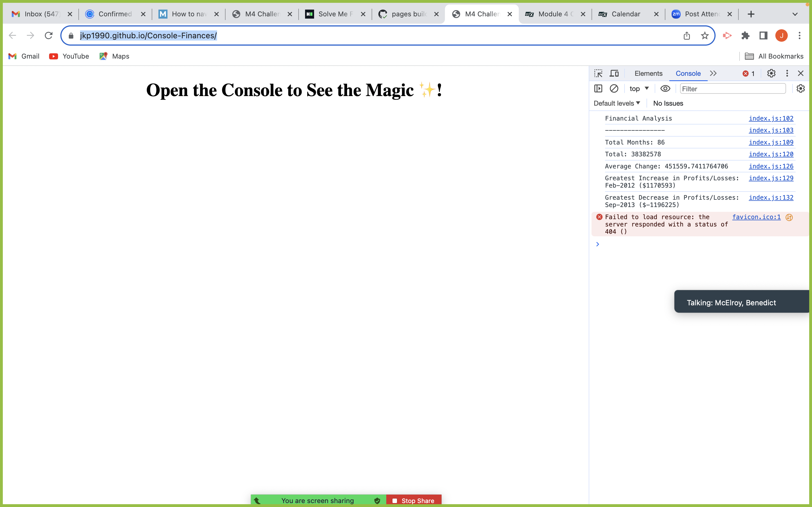The height and width of the screenshot is (507, 812).
Task: Switch to the Calendar browser tab
Action: point(625,14)
